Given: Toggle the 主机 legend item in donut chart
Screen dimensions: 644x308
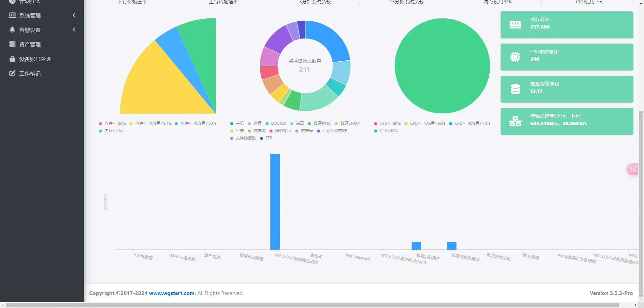Looking at the screenshot, I should 237,123.
